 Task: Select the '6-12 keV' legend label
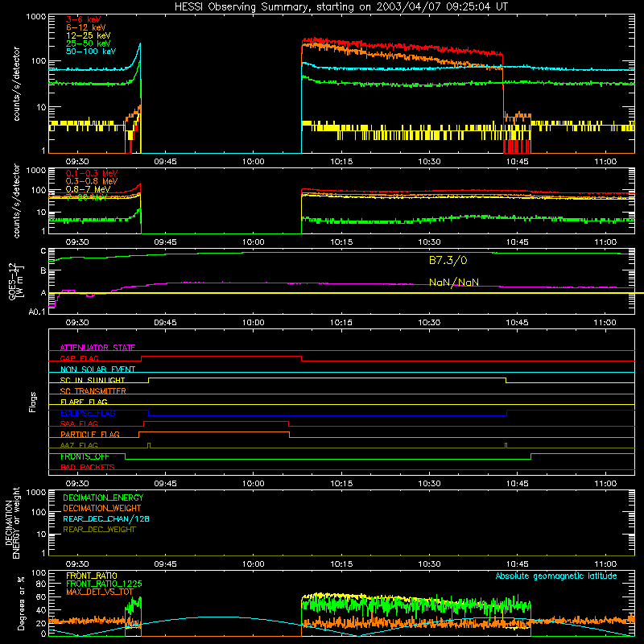click(x=86, y=27)
